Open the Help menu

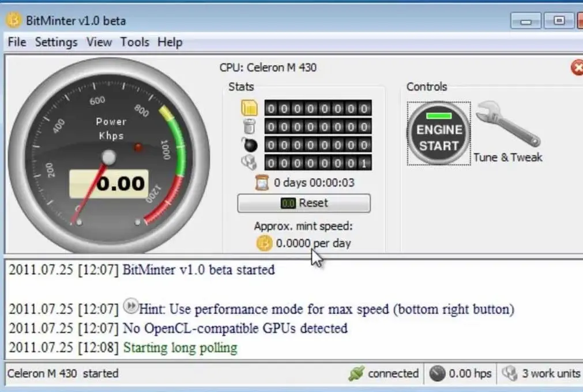tap(170, 42)
